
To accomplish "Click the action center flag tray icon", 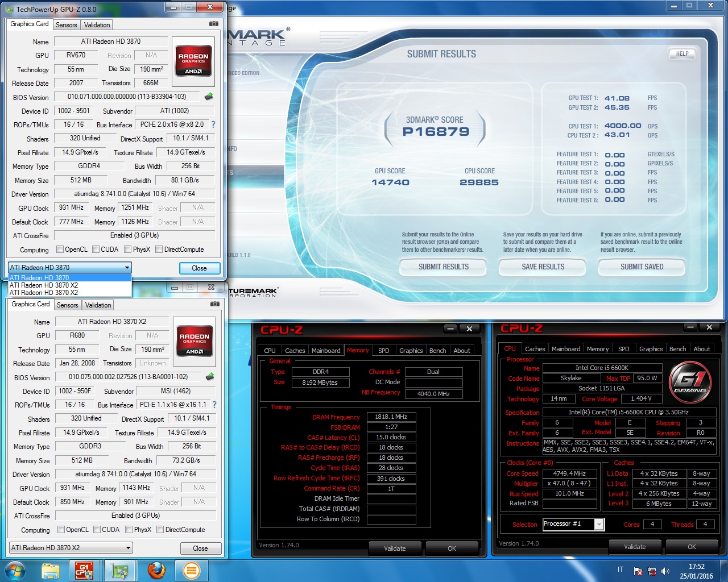I will tap(638, 571).
